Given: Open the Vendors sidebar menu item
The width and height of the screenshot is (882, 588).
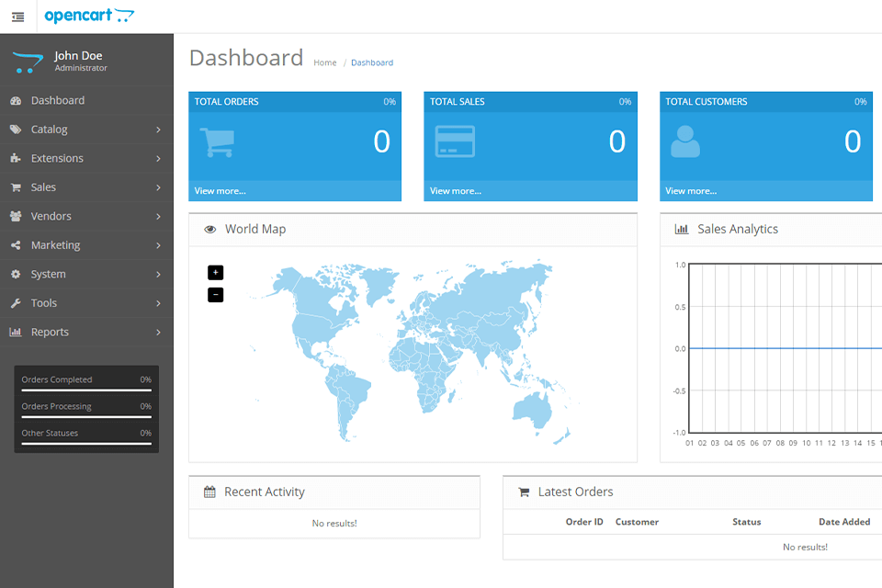Looking at the screenshot, I should pyautogui.click(x=86, y=217).
